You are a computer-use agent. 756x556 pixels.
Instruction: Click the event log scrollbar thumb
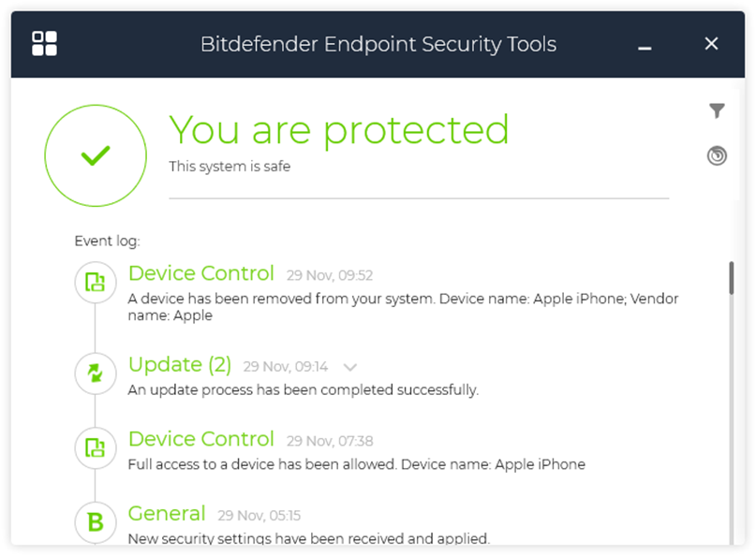732,279
